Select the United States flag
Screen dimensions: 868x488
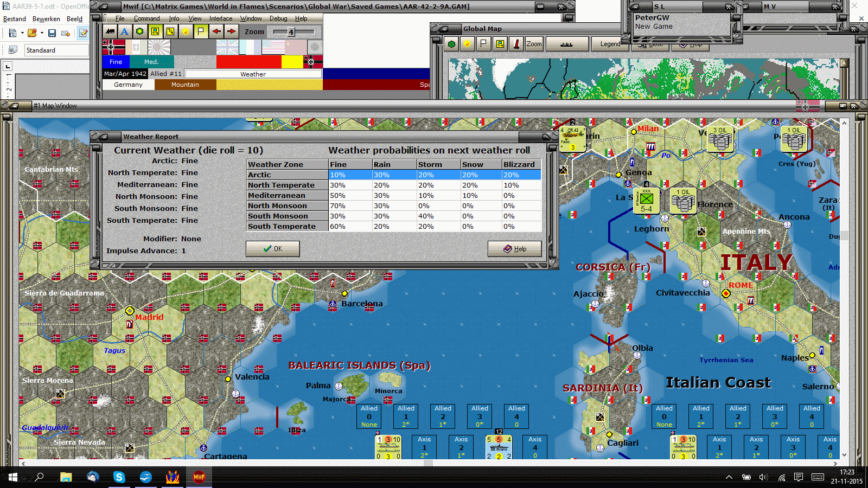(x=273, y=47)
